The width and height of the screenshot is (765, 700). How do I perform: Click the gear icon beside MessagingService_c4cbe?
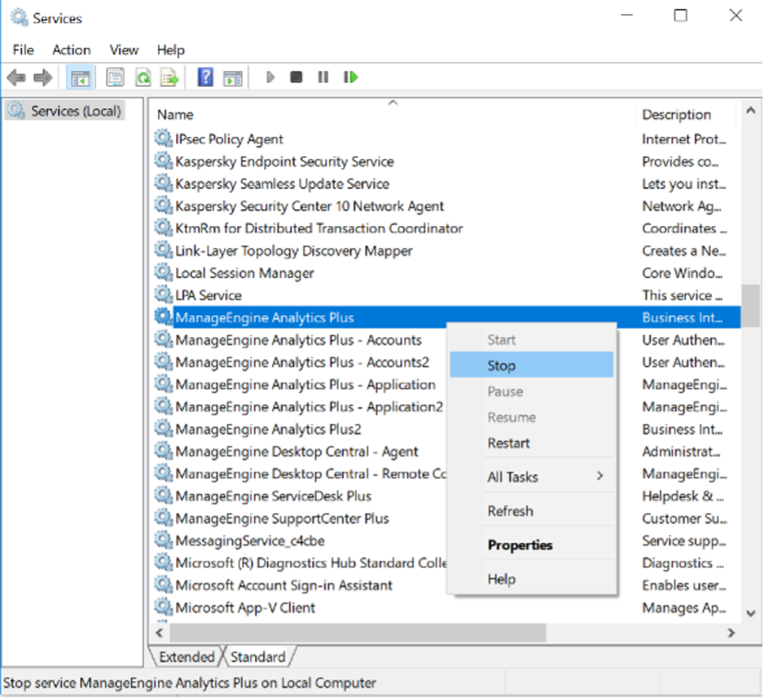[164, 540]
